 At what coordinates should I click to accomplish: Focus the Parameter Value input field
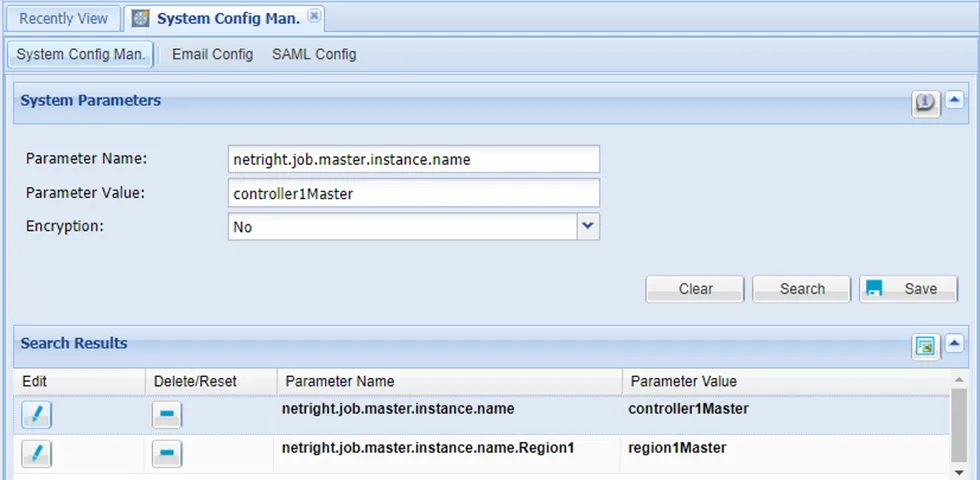414,193
